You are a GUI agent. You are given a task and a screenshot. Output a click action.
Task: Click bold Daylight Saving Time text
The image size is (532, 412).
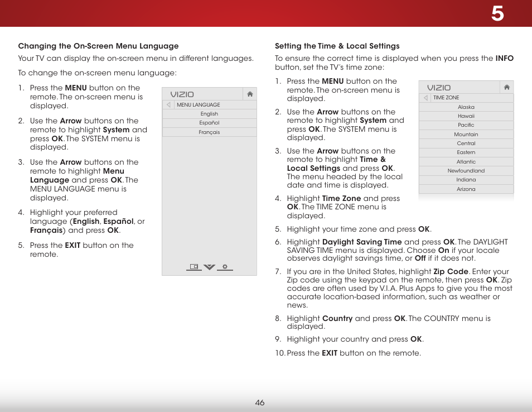(362, 242)
